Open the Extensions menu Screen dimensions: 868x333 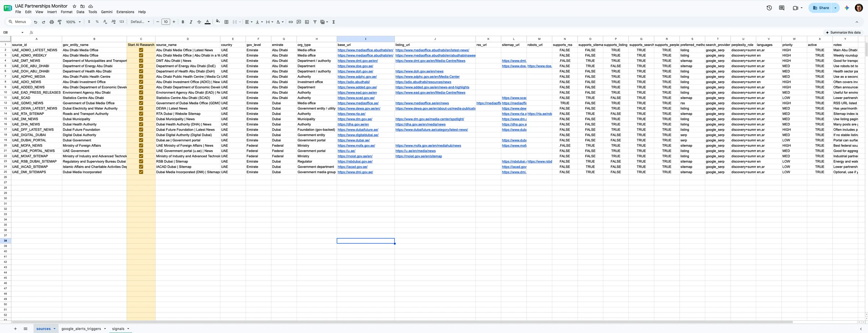[125, 12]
